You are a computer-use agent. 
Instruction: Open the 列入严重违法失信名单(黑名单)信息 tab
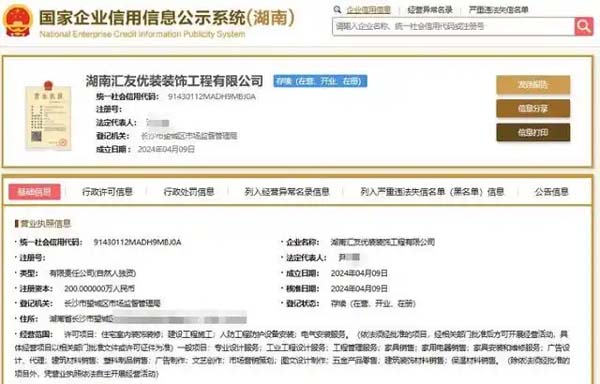(x=432, y=192)
